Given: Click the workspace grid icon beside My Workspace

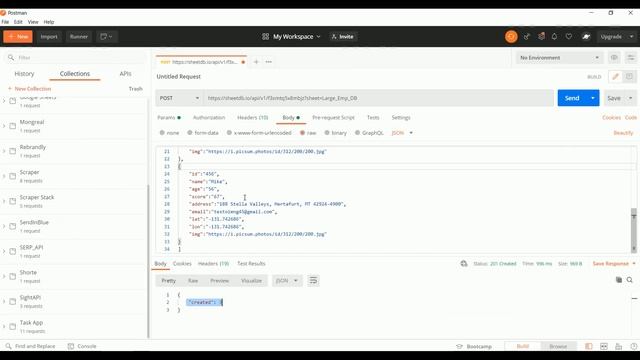Looking at the screenshot, I should click(x=265, y=37).
